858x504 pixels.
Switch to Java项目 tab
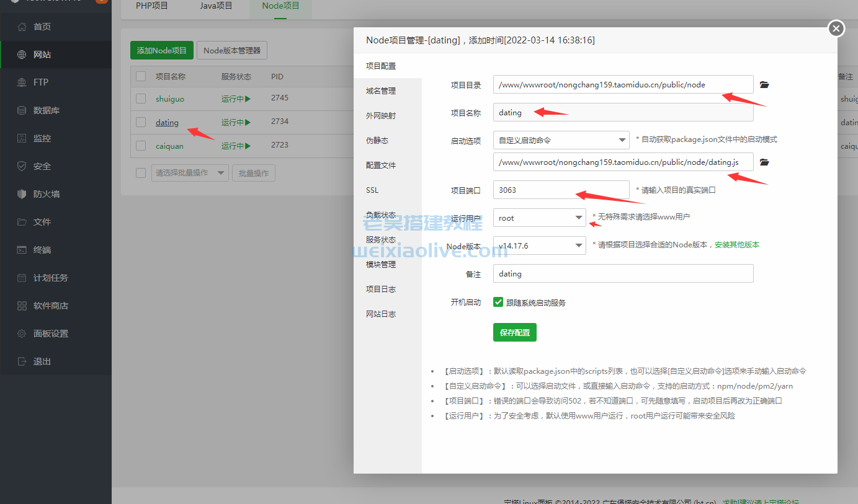[x=216, y=6]
